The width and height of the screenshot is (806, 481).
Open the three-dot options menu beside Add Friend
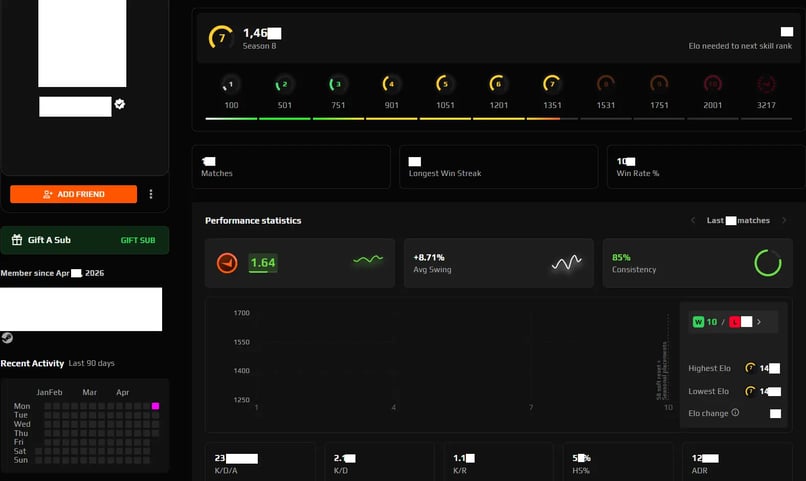(151, 194)
